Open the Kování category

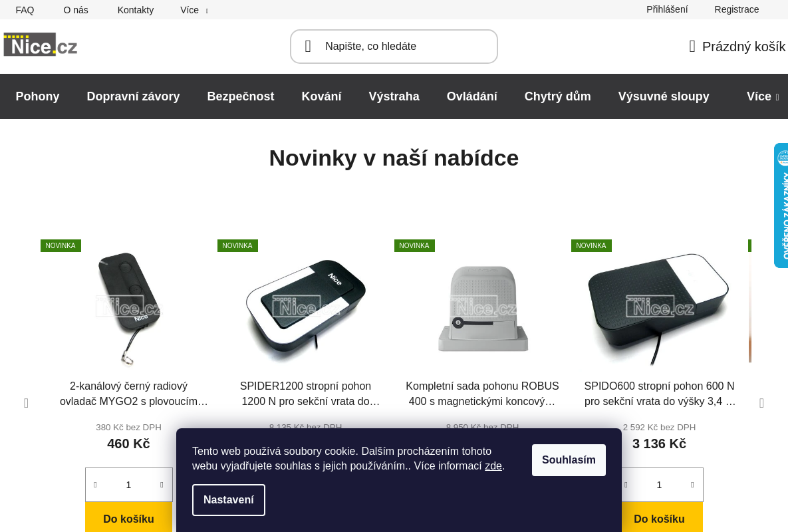[322, 96]
